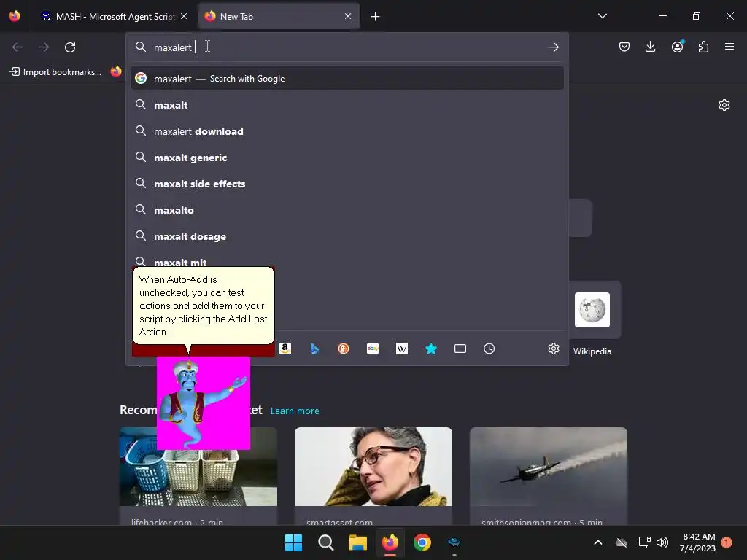This screenshot has width=747, height=560.
Task: Click Import bookmarks button
Action: pos(55,72)
